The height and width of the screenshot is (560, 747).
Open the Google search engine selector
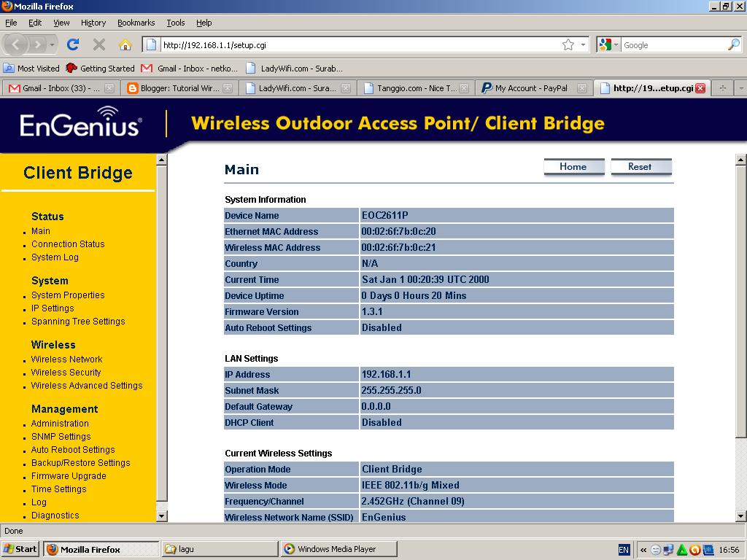[608, 44]
